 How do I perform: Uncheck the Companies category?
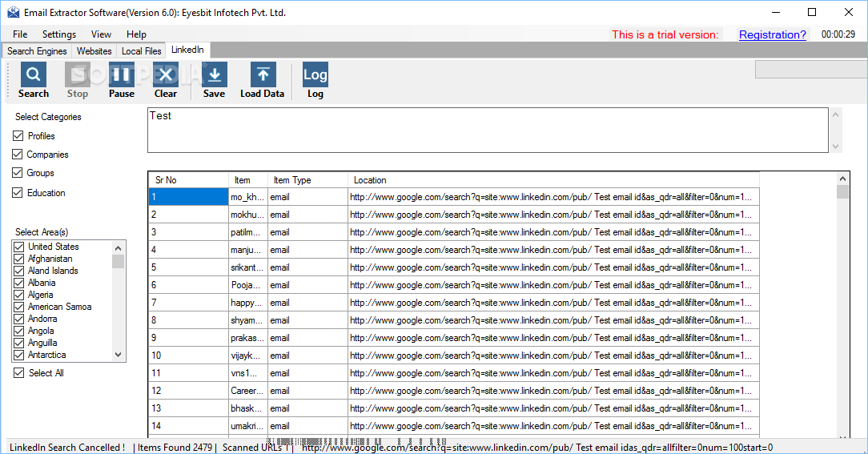coord(18,155)
